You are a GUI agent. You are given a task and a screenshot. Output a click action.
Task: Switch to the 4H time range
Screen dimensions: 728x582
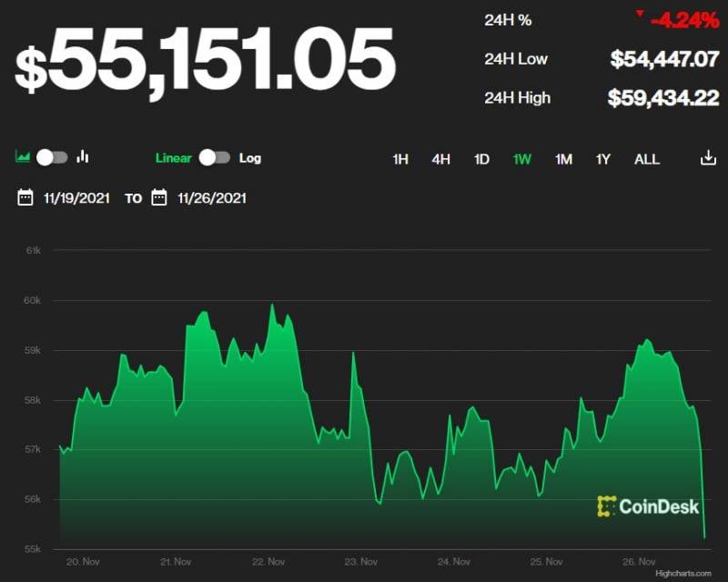click(x=440, y=159)
